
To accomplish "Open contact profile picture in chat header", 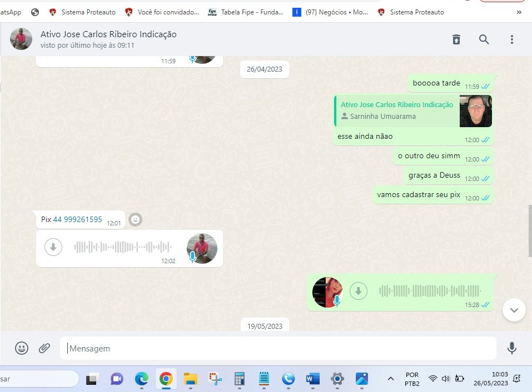I will click(22, 39).
